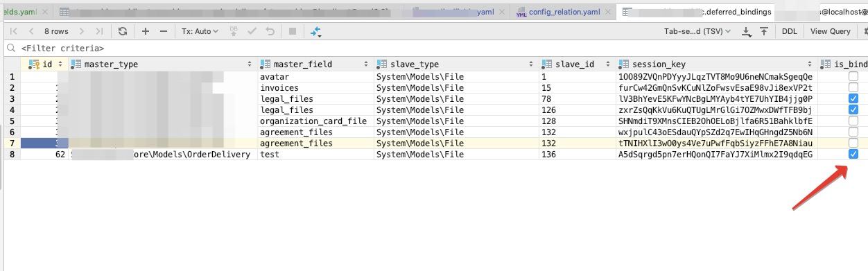The height and width of the screenshot is (271, 868).
Task: Select session_key starting with furCw42
Action: point(717,87)
